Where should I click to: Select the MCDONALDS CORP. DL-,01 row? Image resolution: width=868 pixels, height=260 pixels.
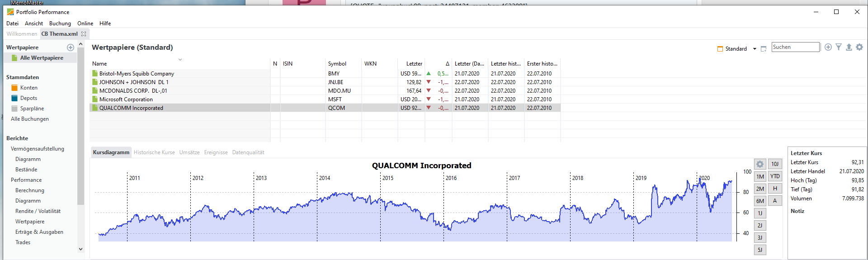coord(325,90)
